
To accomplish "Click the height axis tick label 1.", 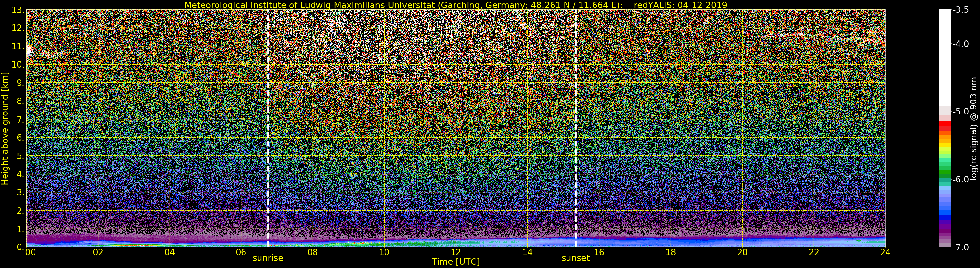I will (x=20, y=229).
